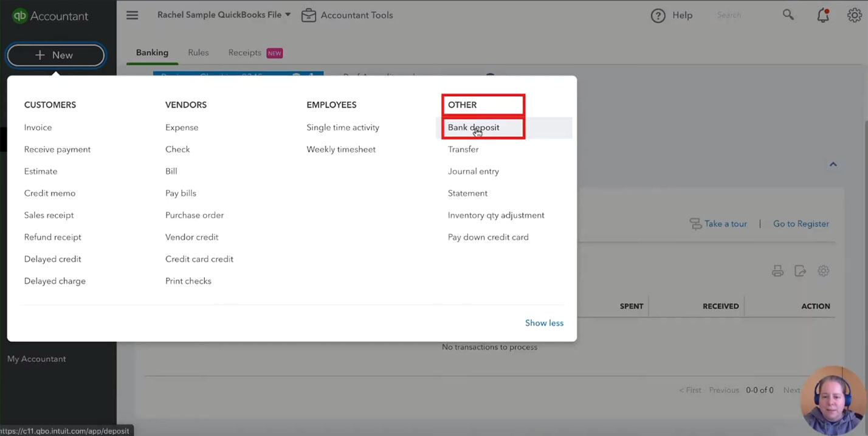Viewport: 868px width, 436px height.
Task: Click the SPENT column header
Action: click(x=632, y=306)
